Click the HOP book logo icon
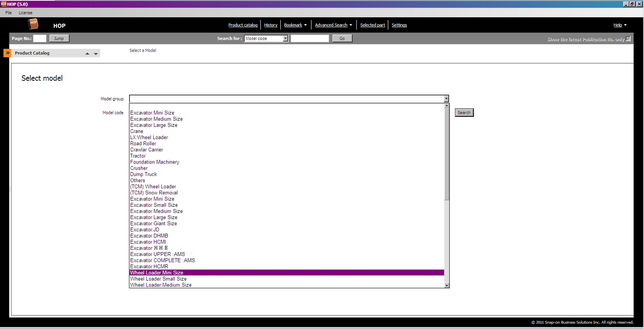This screenshot has height=329, width=644. click(x=33, y=24)
